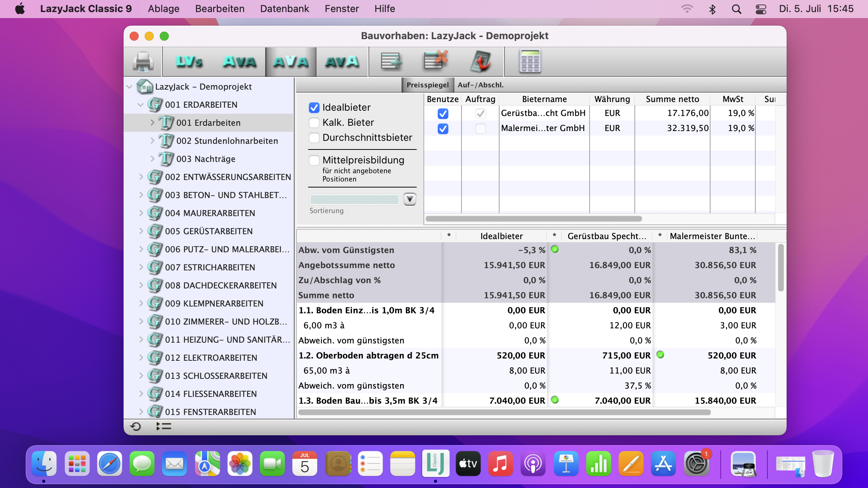The height and width of the screenshot is (488, 868).
Task: Open Control Center in the menu bar
Action: [x=761, y=9]
